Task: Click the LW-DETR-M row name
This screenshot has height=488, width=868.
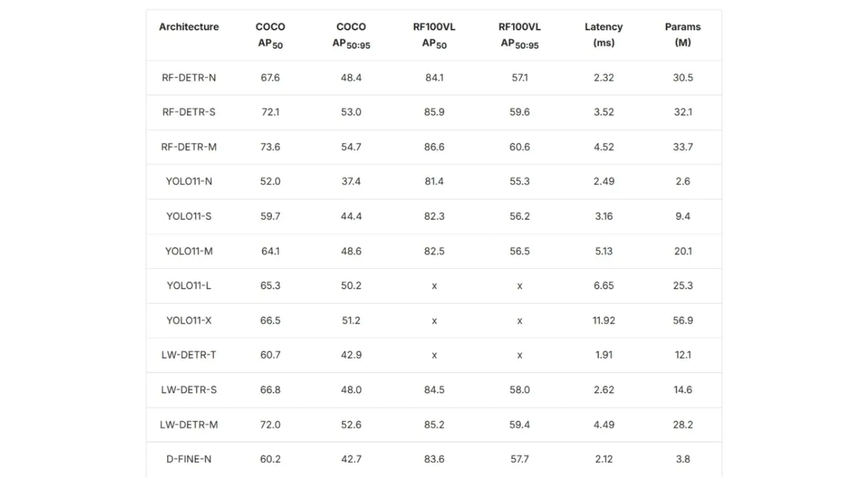Action: pos(189,424)
